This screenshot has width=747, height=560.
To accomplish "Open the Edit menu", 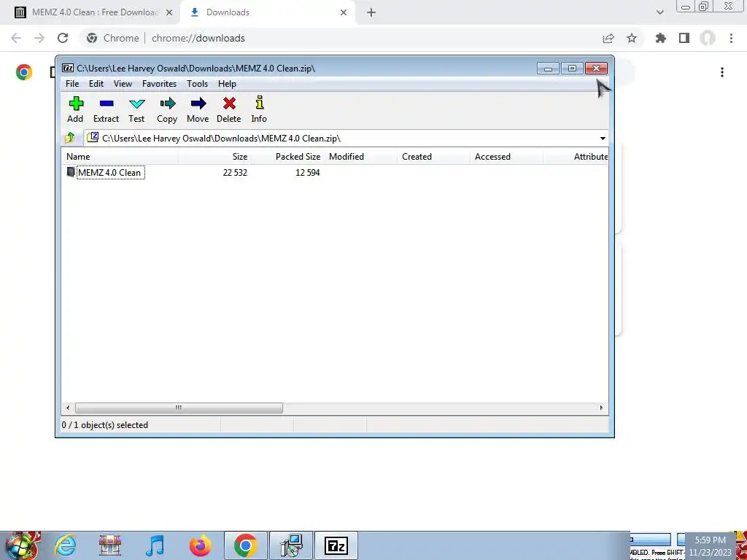I will 96,84.
